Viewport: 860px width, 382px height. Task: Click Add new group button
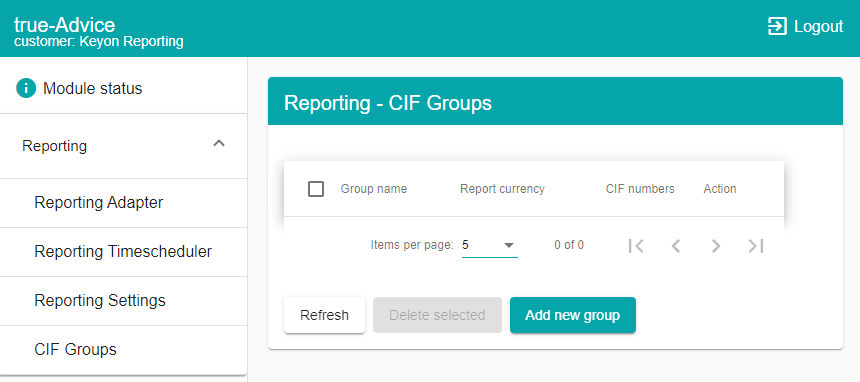coord(573,315)
